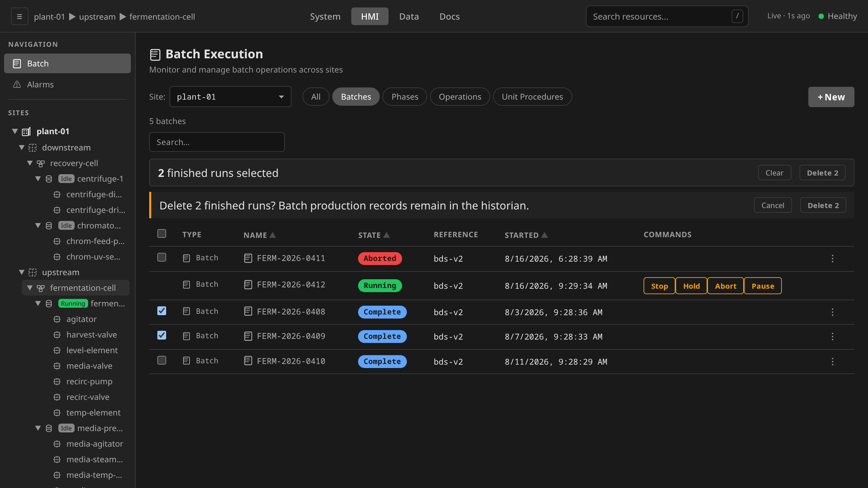868x488 pixels.
Task: Uncheck the FERM-2026-0408 row checkbox
Action: click(x=162, y=311)
